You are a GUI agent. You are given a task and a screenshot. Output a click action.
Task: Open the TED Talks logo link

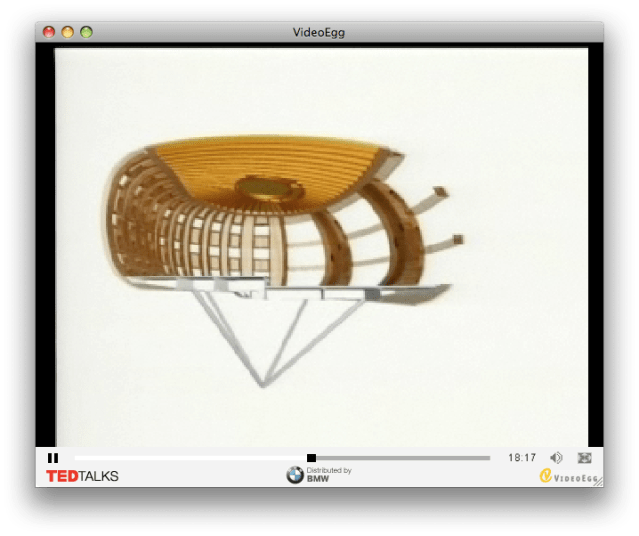[x=82, y=476]
